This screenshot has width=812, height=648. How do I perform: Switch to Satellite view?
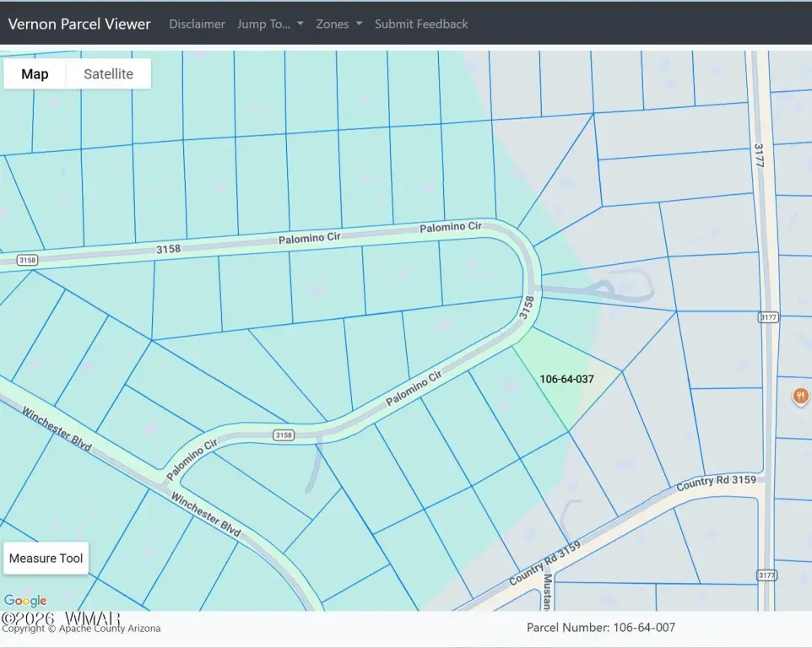108,73
